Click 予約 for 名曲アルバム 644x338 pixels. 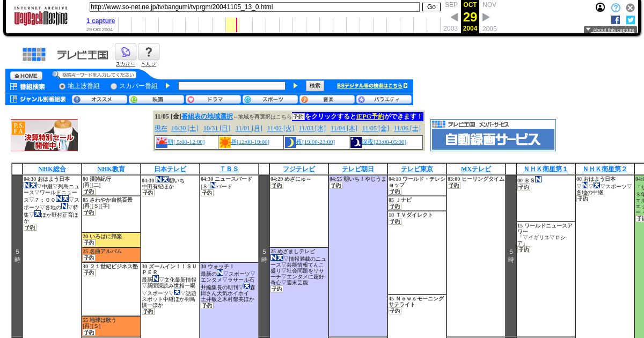point(89,258)
